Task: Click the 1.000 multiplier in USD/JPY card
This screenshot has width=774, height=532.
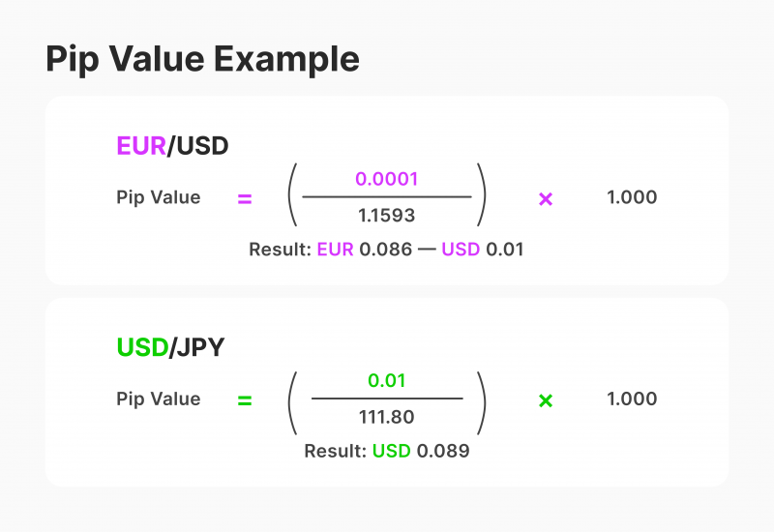Action: pyautogui.click(x=632, y=399)
